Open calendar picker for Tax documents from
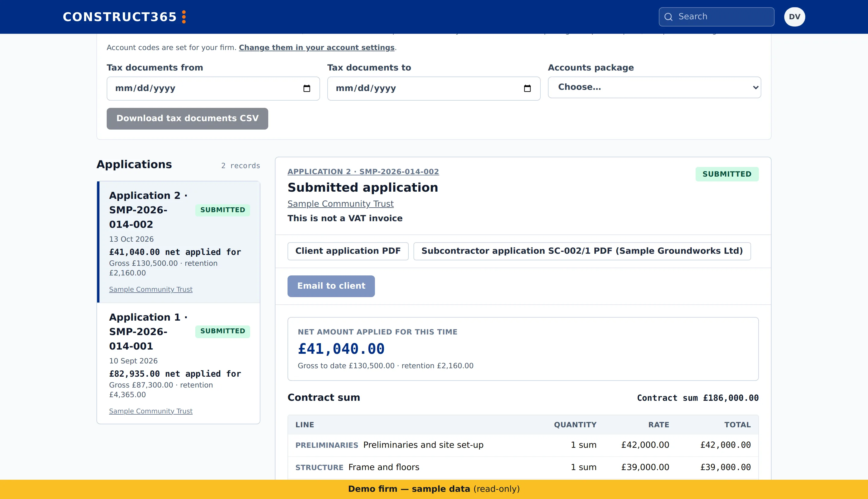This screenshot has height=499, width=868. tap(307, 88)
